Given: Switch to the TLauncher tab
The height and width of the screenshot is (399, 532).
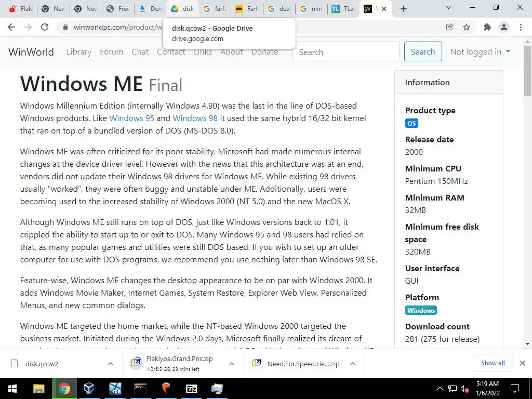Looking at the screenshot, I should click(x=343, y=9).
